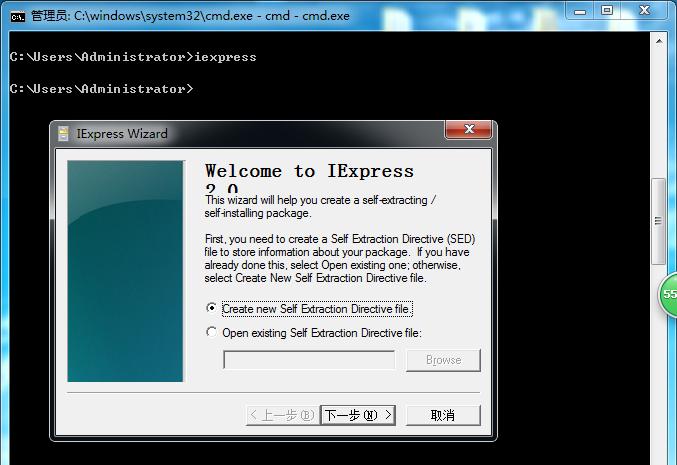Open the cmd.exe window system menu icon
This screenshot has width=677, height=465.
(x=18, y=16)
